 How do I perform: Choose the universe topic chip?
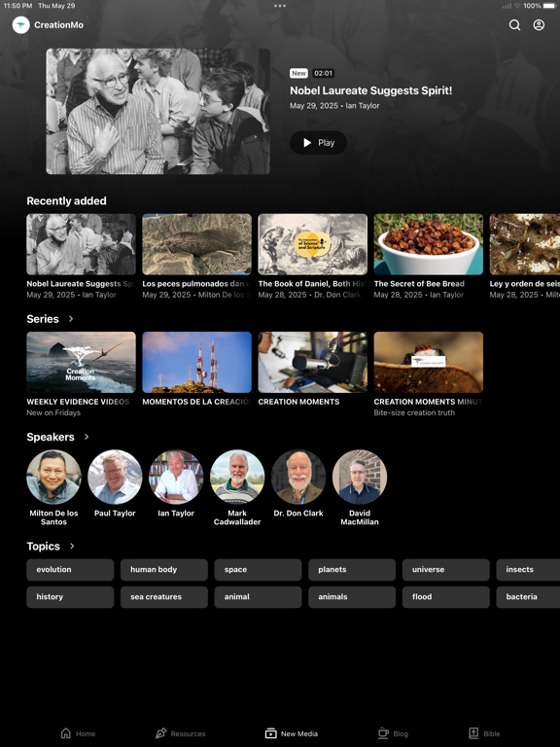pos(445,570)
